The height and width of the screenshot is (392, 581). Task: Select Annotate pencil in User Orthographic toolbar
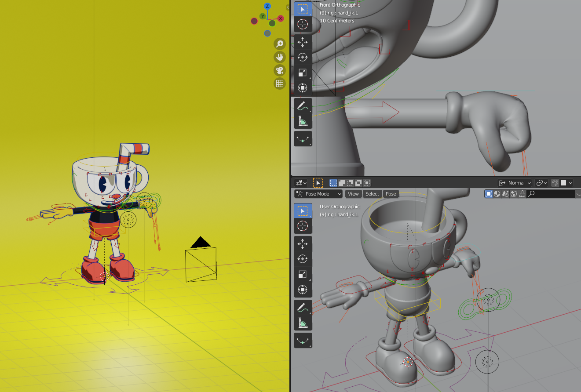[x=303, y=307]
